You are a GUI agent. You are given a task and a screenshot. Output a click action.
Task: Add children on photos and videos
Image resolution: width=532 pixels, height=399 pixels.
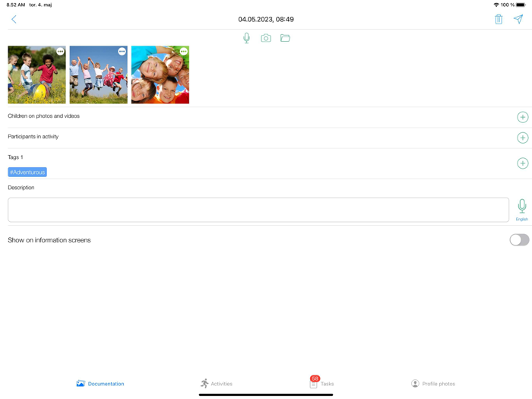pos(523,117)
